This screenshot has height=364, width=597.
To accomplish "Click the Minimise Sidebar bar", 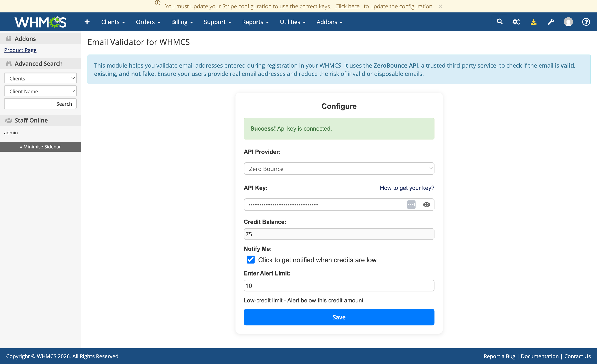I will click(40, 147).
